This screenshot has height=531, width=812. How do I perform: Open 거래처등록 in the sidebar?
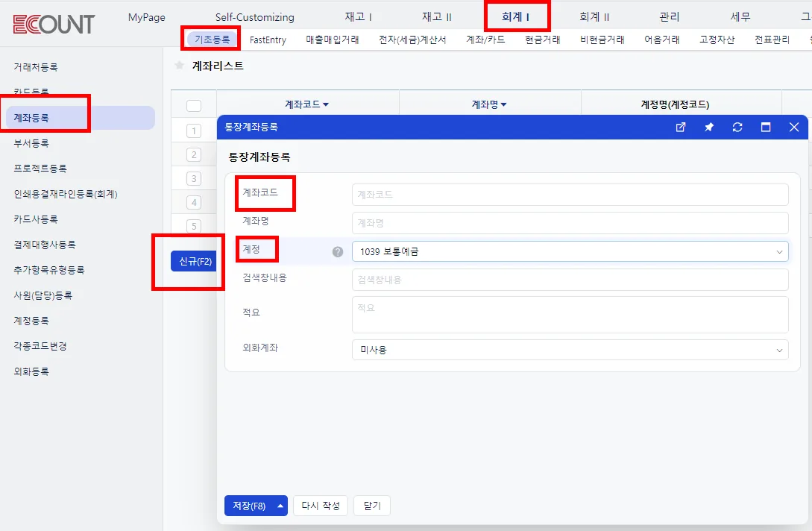tap(36, 67)
